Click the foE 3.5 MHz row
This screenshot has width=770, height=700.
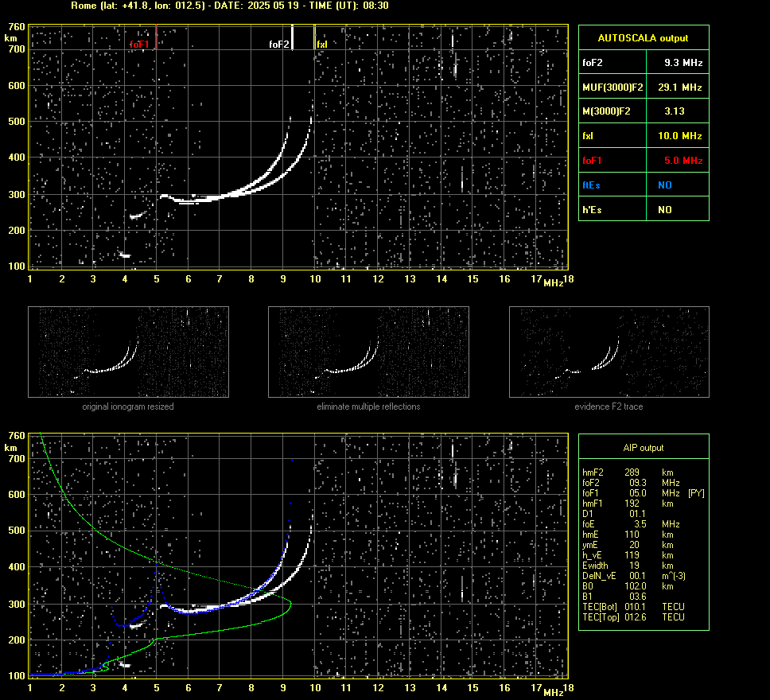pos(631,524)
